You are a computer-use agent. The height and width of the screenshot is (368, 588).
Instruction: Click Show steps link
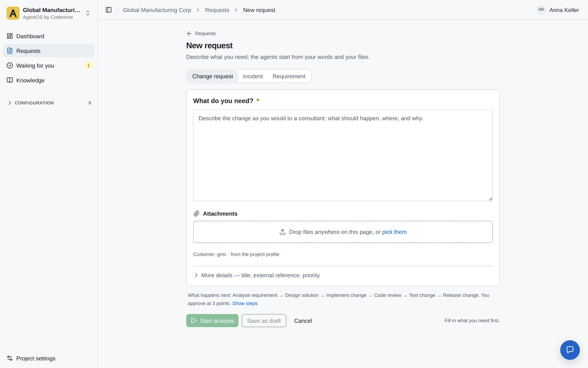point(245,303)
